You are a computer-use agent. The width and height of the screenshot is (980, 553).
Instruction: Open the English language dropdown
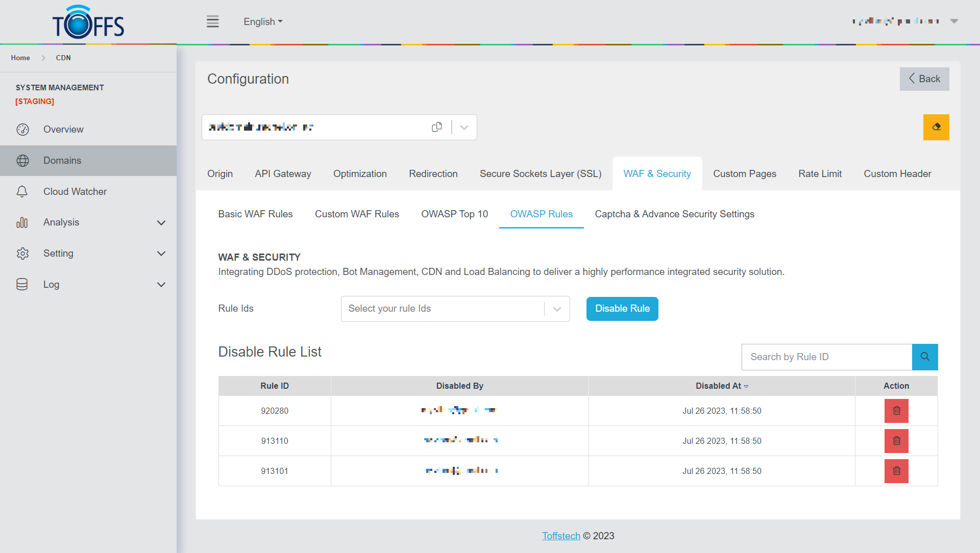[262, 21]
